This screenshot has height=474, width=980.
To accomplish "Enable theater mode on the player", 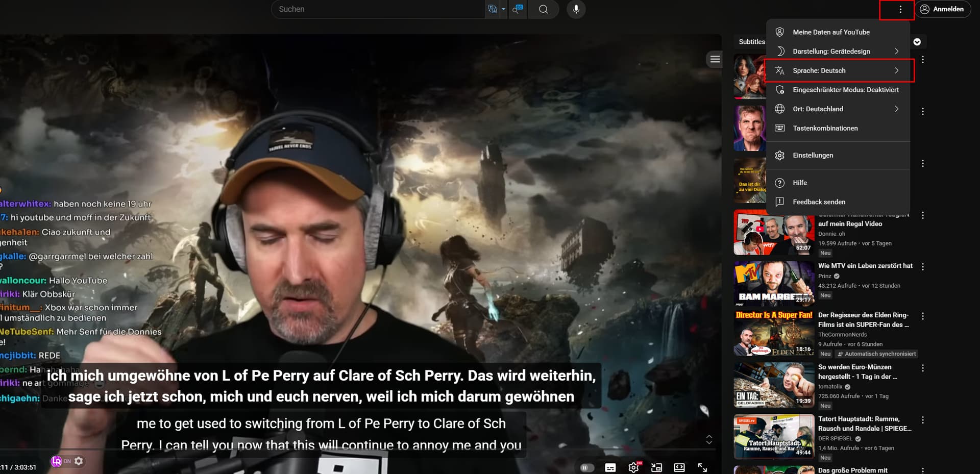I will point(679,467).
